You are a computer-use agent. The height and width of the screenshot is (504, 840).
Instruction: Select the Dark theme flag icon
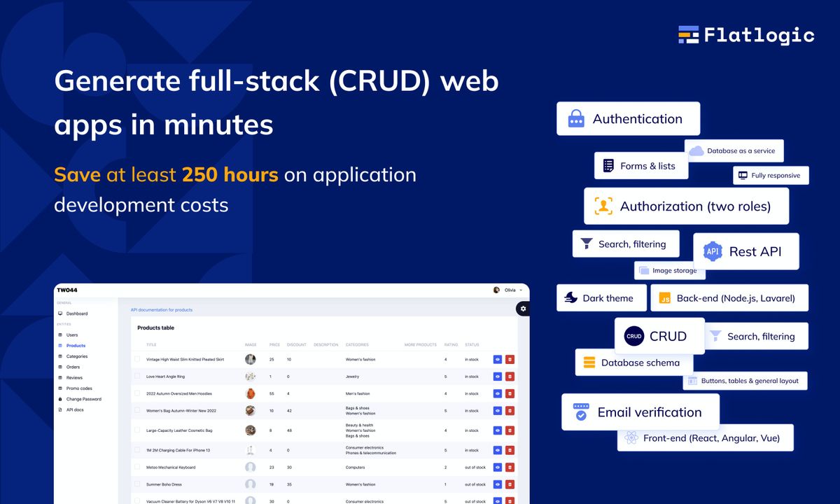coord(571,297)
